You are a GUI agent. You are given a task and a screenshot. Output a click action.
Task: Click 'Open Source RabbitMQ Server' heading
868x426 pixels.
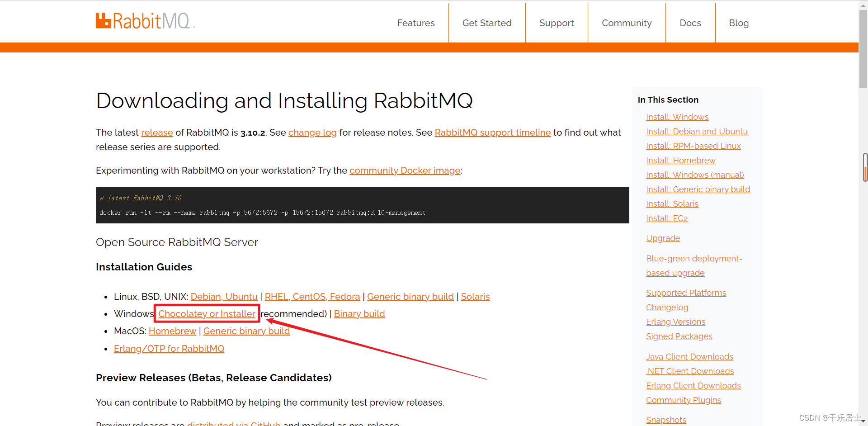pyautogui.click(x=177, y=242)
